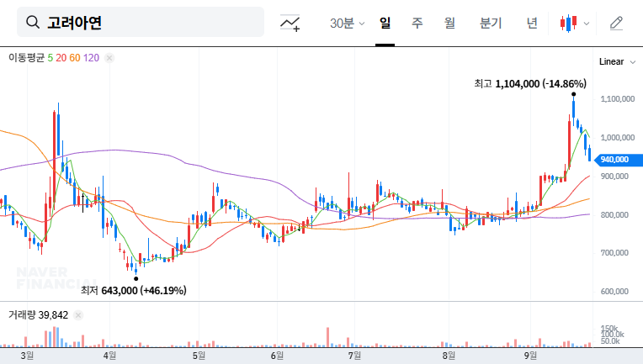This screenshot has width=643, height=364.
Task: Remove the 이동평균 moving average indicator
Action: pyautogui.click(x=109, y=58)
